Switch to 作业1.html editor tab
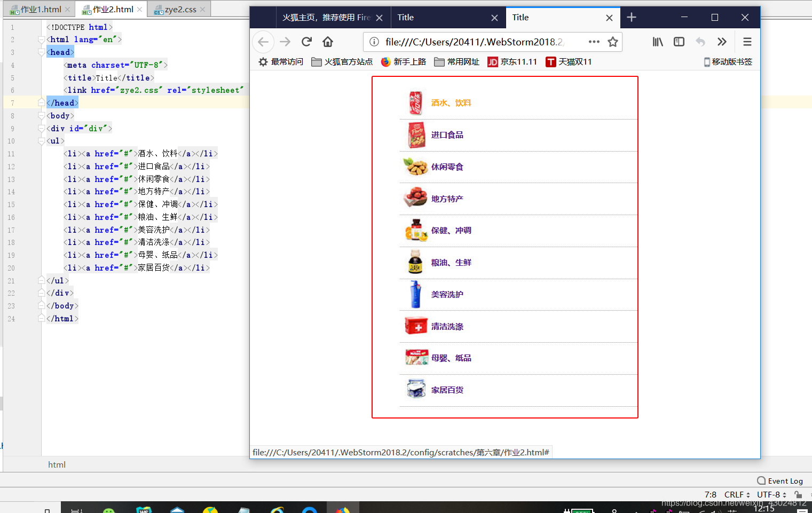812x513 pixels. (x=41, y=9)
